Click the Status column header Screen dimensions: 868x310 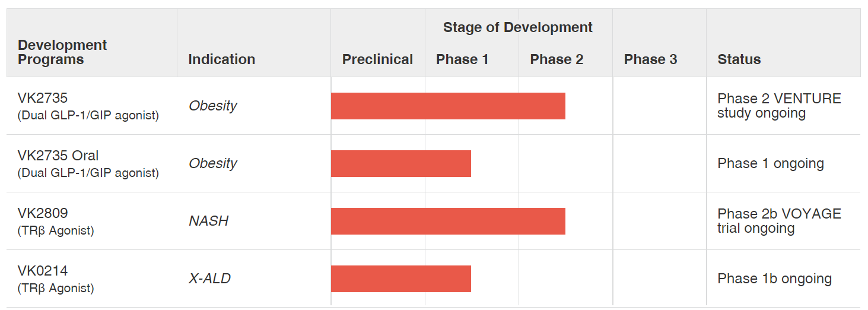pos(739,59)
